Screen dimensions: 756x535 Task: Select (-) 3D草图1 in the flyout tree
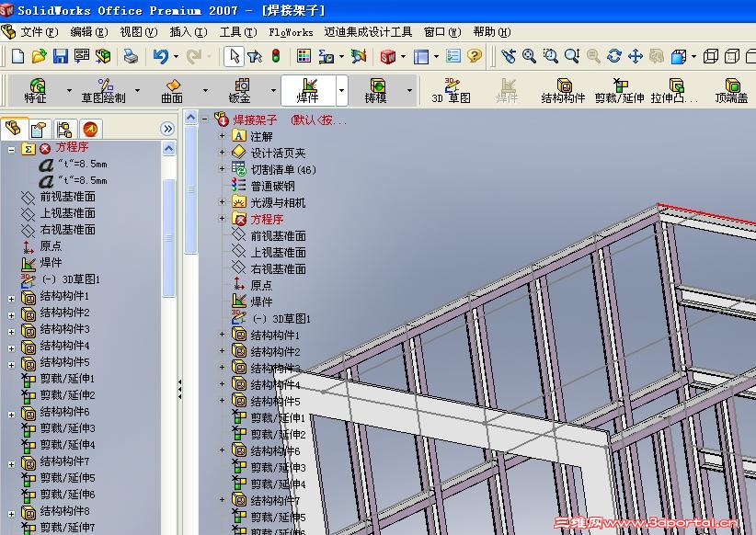tap(281, 319)
